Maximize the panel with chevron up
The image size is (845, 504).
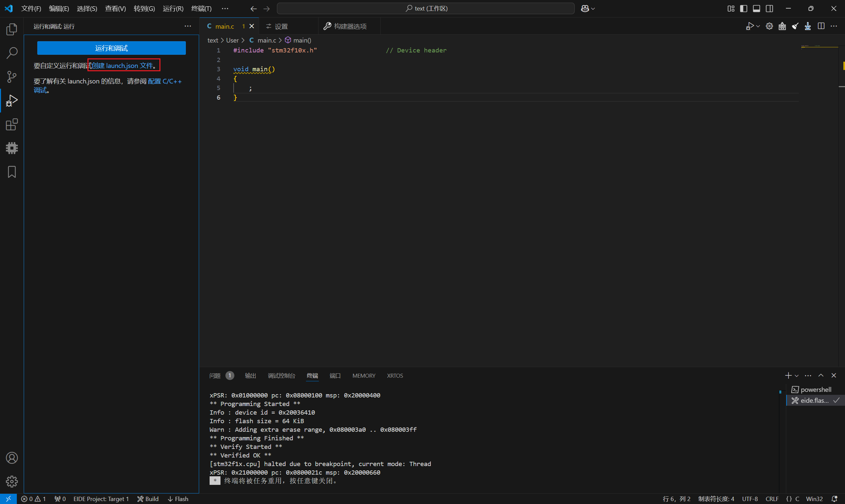pyautogui.click(x=821, y=375)
